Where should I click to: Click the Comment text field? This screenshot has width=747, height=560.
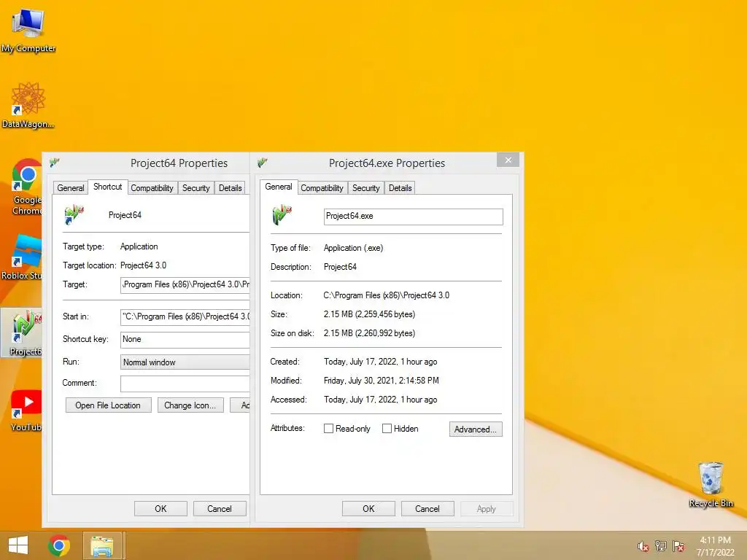tap(185, 384)
